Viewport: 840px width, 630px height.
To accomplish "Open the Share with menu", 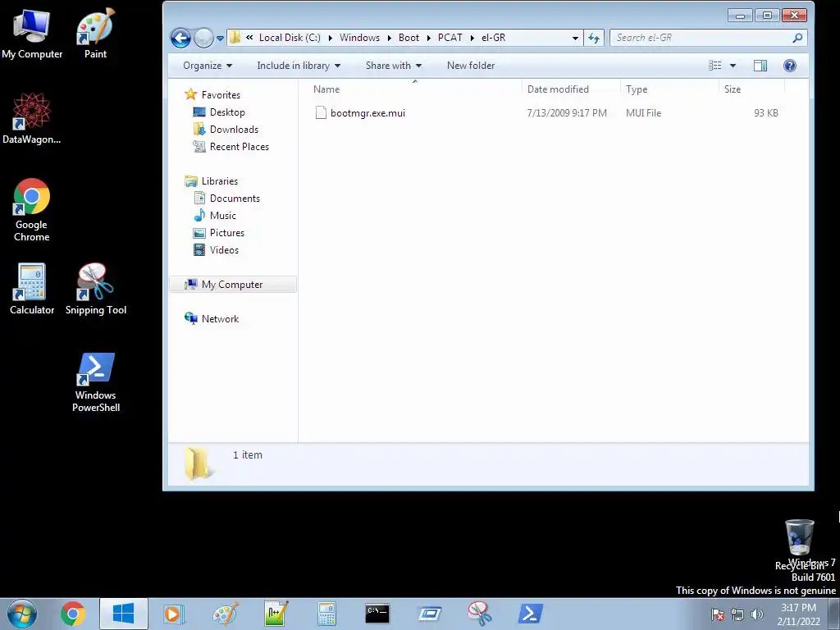I will click(393, 66).
